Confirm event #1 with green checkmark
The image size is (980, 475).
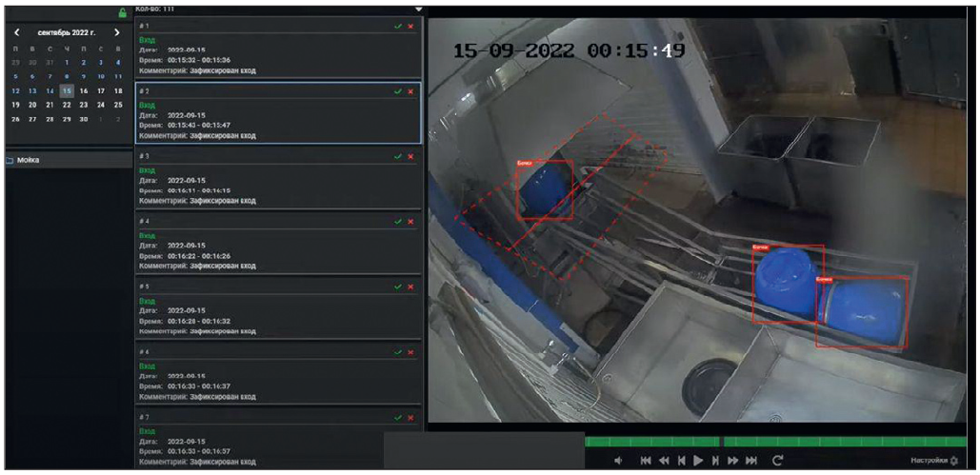399,26
